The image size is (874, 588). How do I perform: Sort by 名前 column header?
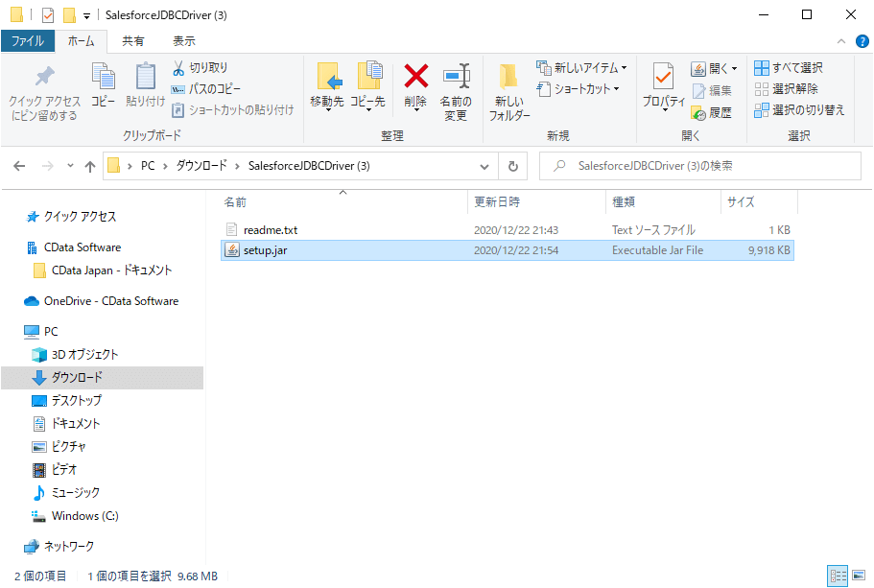point(343,202)
